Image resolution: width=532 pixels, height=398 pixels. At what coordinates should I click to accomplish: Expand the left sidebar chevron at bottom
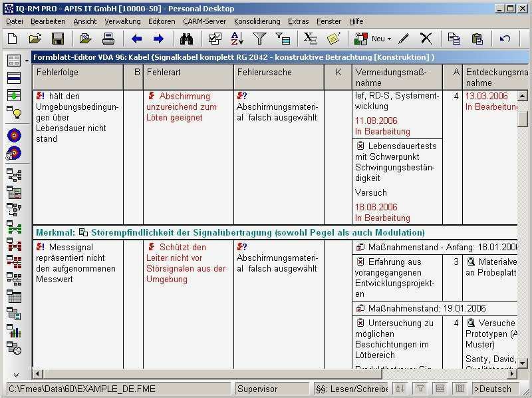point(16,375)
